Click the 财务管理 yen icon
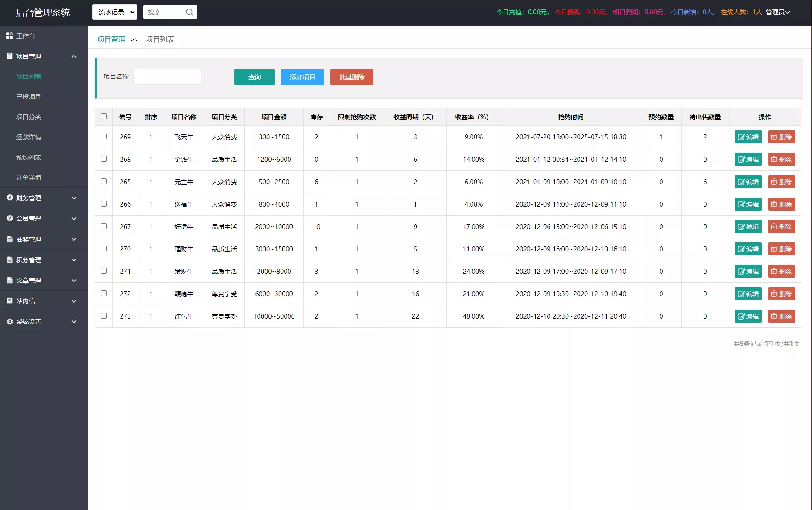Viewport: 812px width, 510px height. 9,198
